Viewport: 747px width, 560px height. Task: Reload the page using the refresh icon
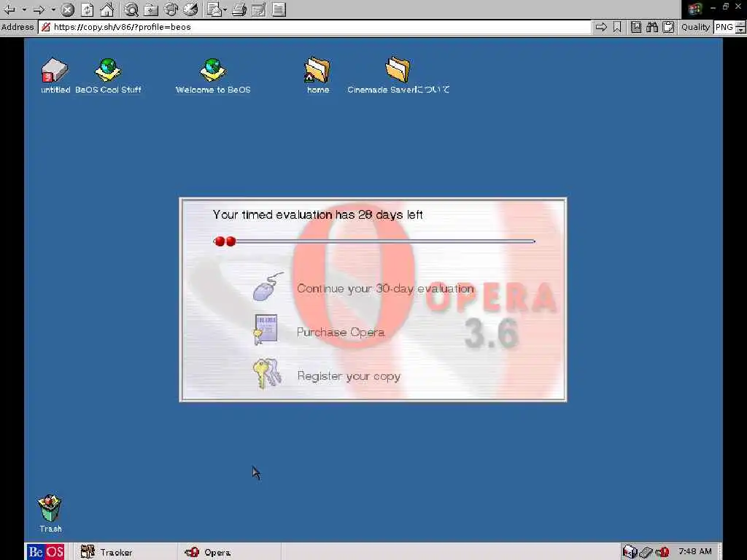coord(88,9)
